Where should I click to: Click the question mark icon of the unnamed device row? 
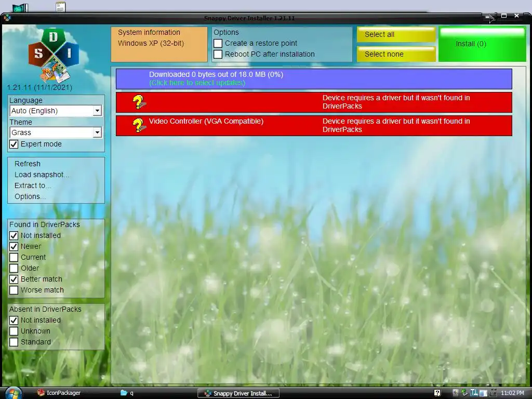(x=138, y=102)
